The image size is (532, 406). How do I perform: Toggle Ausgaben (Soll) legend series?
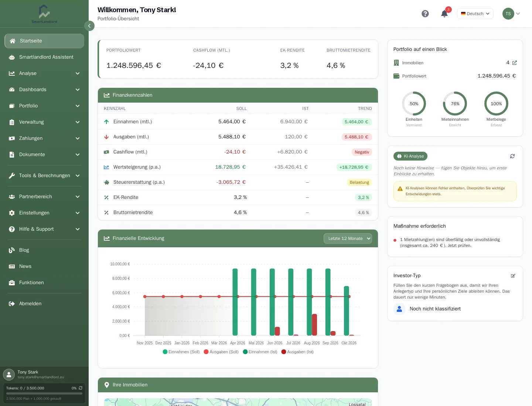[x=221, y=352]
